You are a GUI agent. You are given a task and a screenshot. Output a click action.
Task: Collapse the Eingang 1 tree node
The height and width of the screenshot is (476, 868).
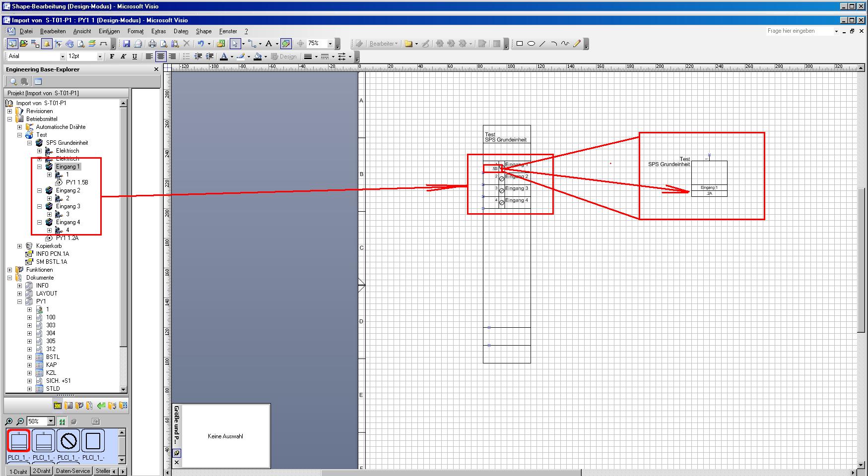pos(40,167)
